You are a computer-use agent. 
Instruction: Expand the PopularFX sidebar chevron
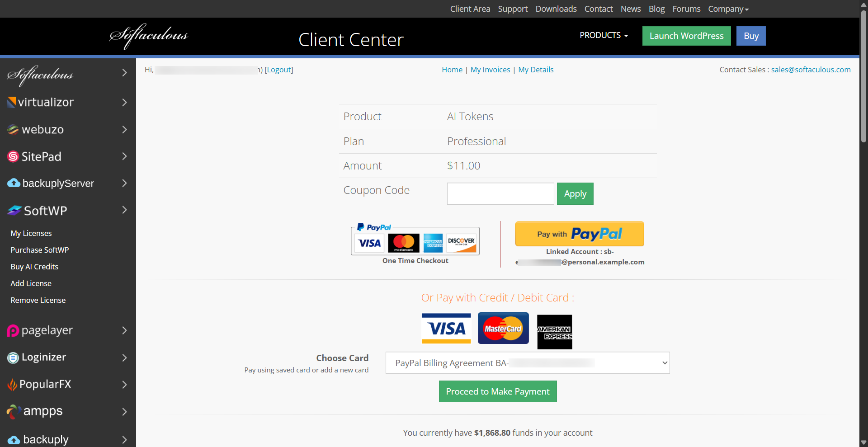point(124,385)
